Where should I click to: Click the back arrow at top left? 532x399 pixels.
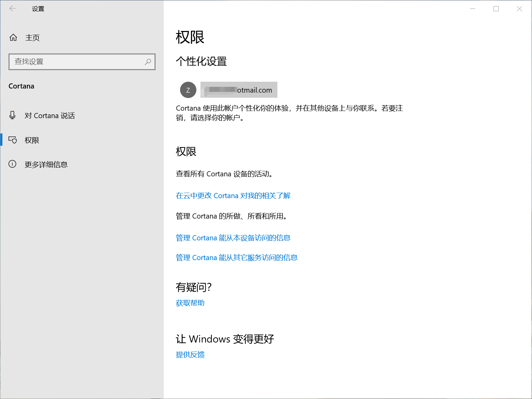tap(12, 8)
